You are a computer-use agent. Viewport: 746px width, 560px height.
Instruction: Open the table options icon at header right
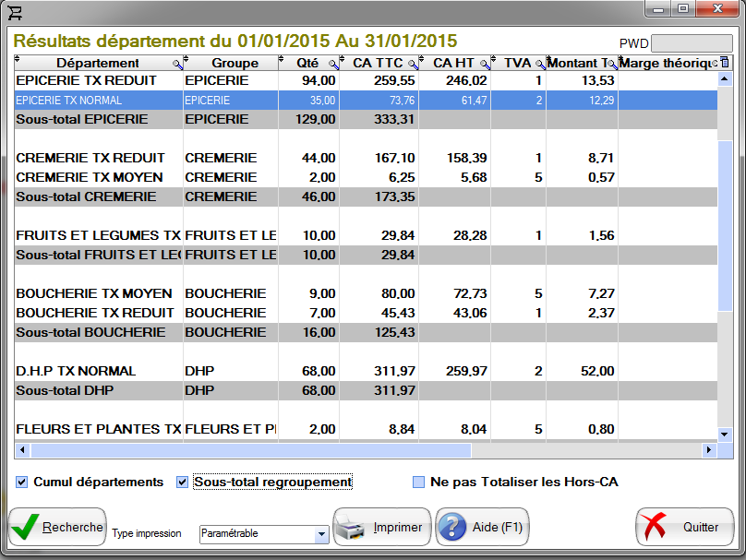click(725, 63)
